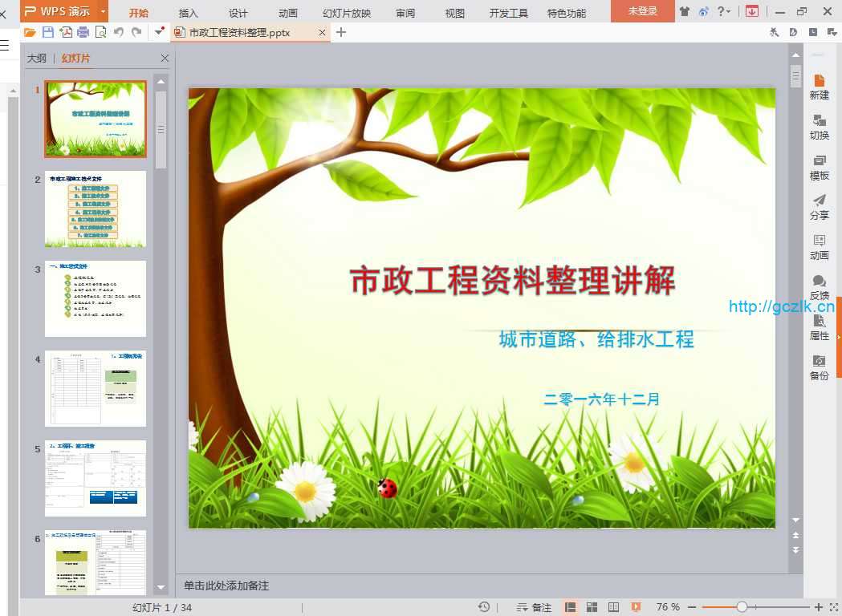The height and width of the screenshot is (616, 842).
Task: Click the Print icon in quick toolbar
Action: coord(83,32)
